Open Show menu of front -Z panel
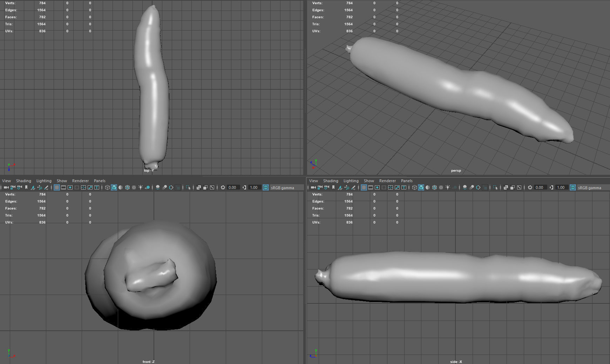This screenshot has height=364, width=610. click(62, 181)
